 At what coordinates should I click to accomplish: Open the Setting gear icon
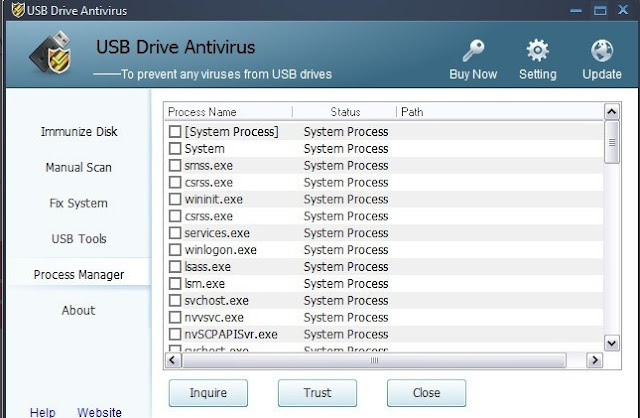click(538, 51)
